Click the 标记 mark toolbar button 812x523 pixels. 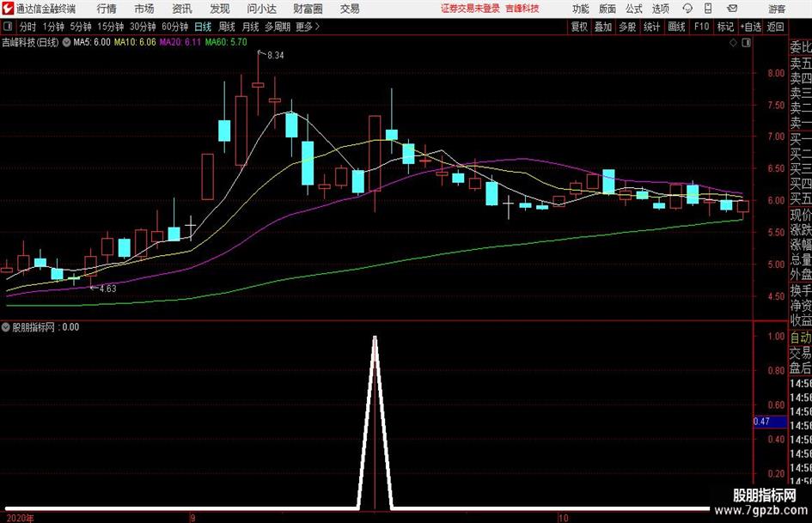(x=725, y=27)
